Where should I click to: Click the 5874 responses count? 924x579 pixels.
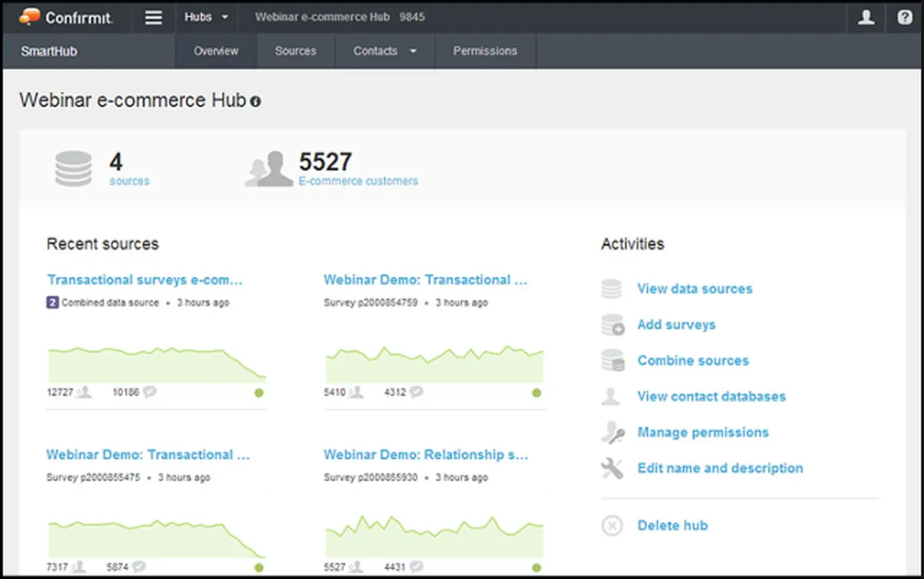coord(117,567)
